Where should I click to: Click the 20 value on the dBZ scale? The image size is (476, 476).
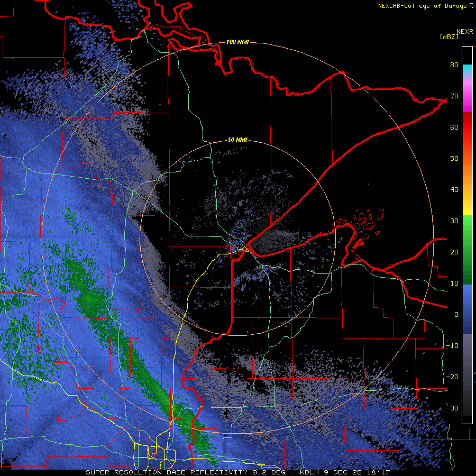point(454,252)
